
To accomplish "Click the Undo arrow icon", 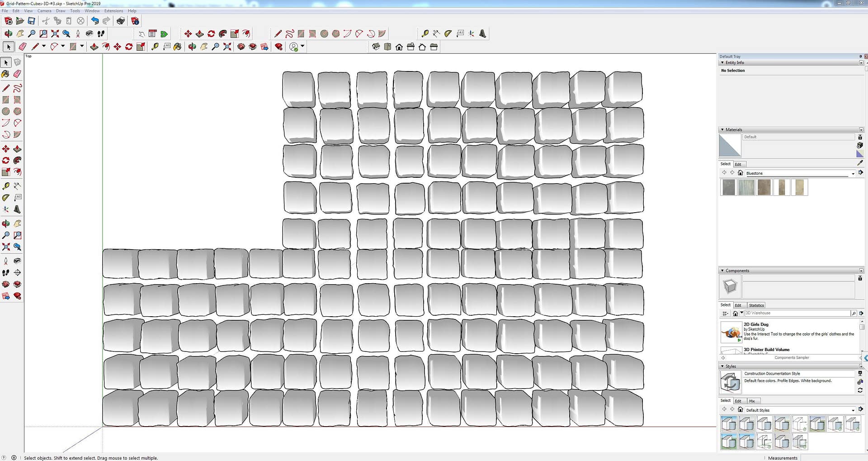I will 94,21.
